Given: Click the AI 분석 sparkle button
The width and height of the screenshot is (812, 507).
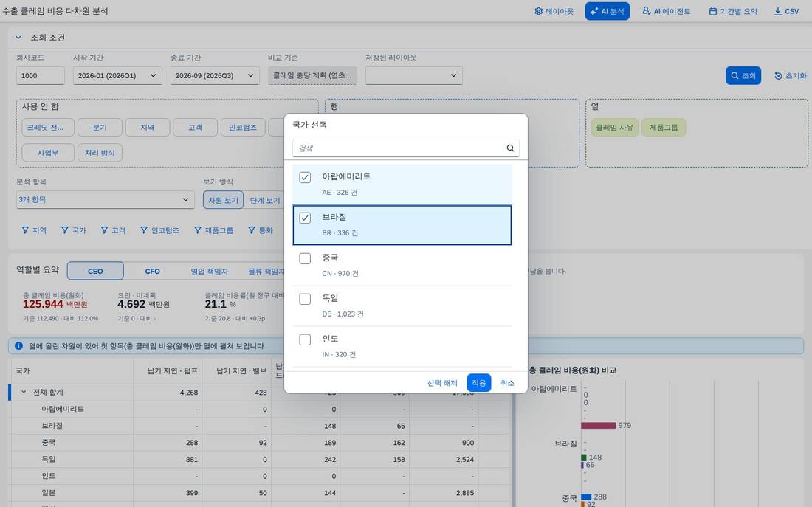Looking at the screenshot, I should click(x=607, y=11).
